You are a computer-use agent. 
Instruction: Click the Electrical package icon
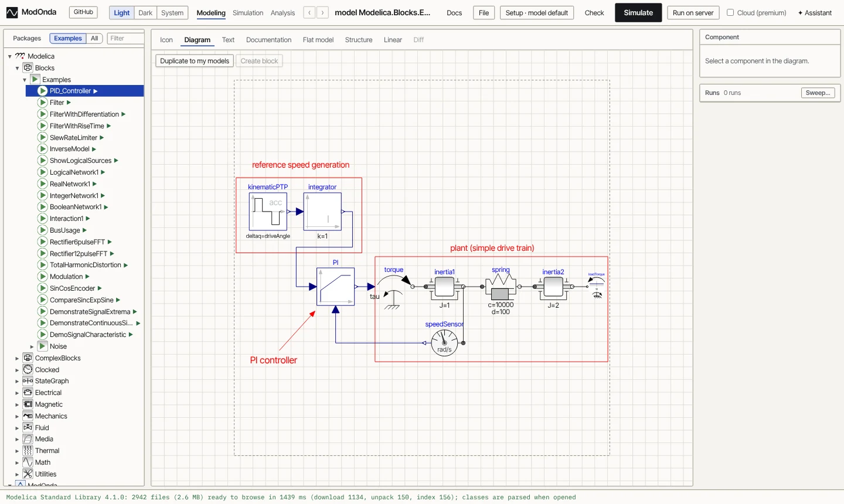pos(28,393)
